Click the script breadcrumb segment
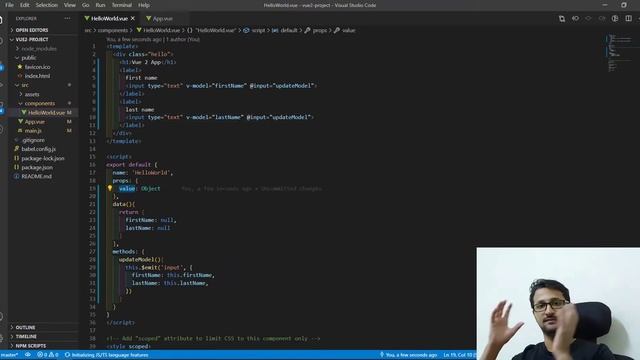The image size is (640, 360). pyautogui.click(x=255, y=31)
